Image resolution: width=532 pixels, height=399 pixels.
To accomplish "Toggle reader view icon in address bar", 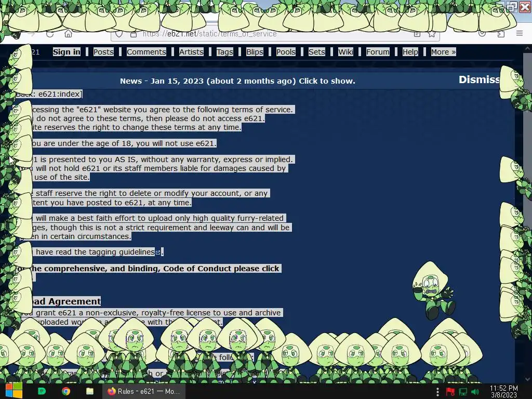I will 417,34.
